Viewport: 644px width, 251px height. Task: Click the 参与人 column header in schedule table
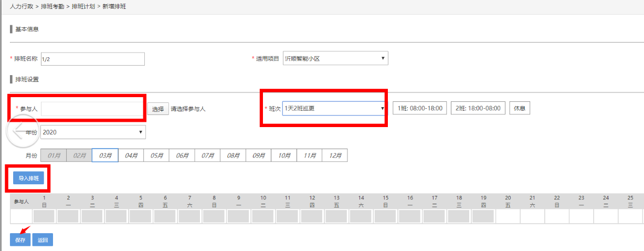click(22, 201)
